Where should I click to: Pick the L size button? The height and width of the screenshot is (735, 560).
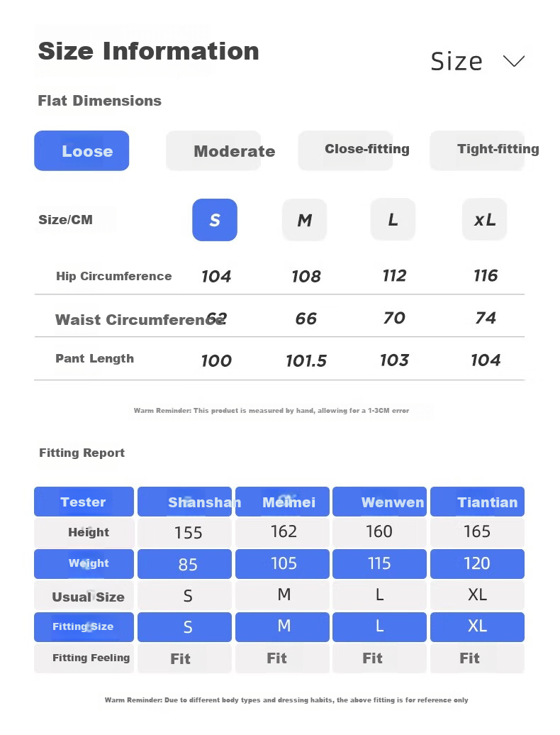393,219
